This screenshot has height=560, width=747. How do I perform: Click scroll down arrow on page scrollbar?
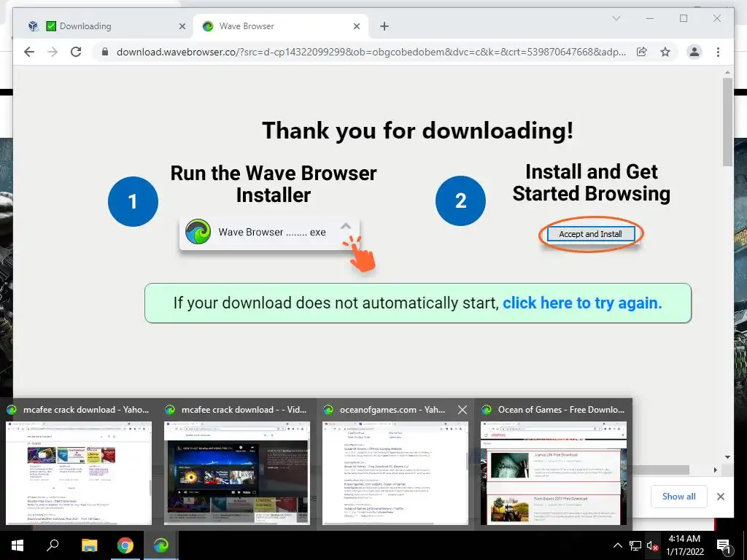coord(727,457)
